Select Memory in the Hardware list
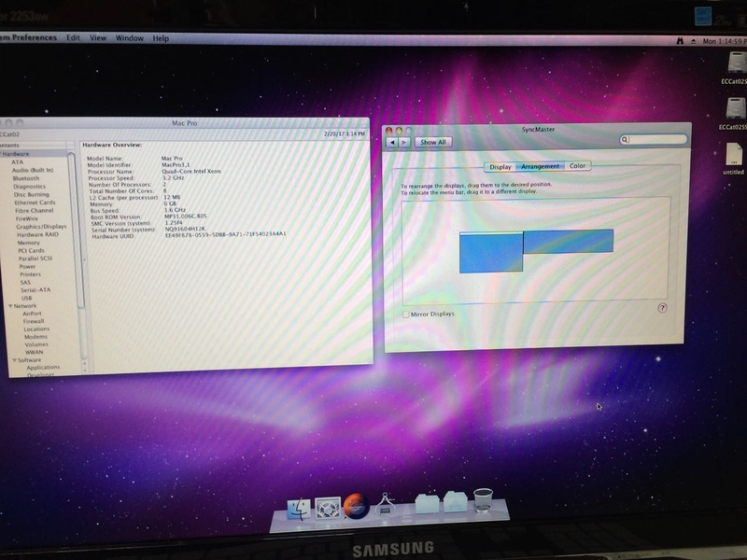Screen dimensions: 747x560 click(29, 243)
